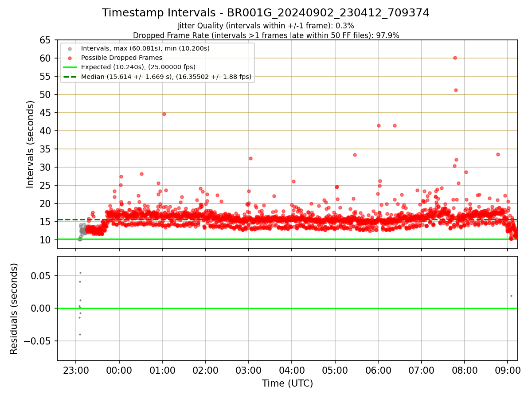
Task: Select the Dropped Frame Rate 97.9% subtitle
Action: tap(266, 35)
